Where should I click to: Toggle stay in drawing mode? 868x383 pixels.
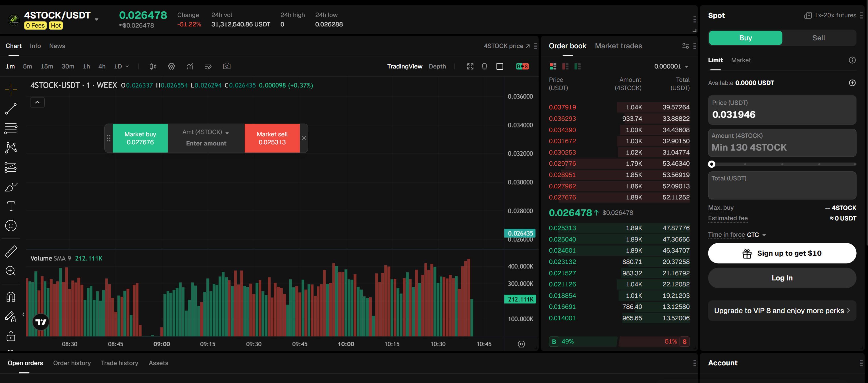click(11, 317)
